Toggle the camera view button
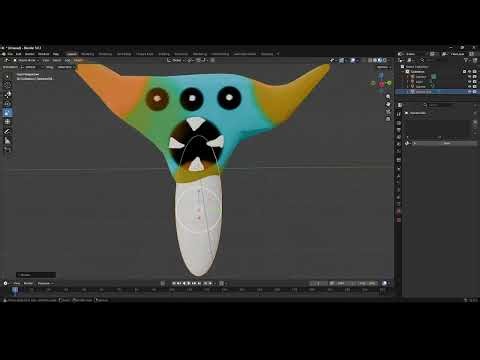The height and width of the screenshot is (360, 480). (388, 111)
